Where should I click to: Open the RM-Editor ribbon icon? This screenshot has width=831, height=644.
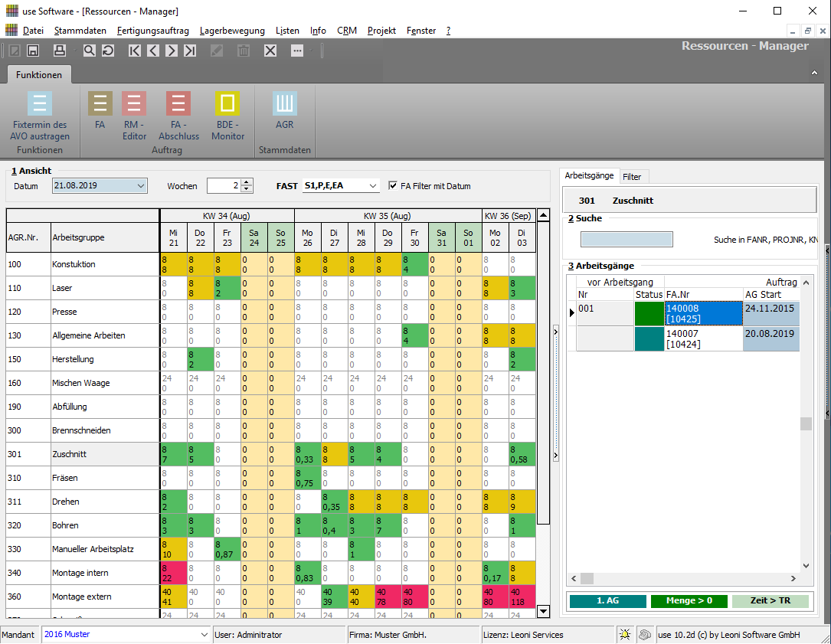point(134,103)
